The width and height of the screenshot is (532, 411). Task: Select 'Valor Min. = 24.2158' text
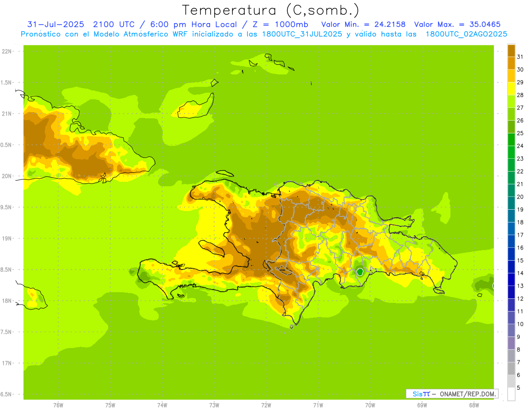tap(364, 24)
